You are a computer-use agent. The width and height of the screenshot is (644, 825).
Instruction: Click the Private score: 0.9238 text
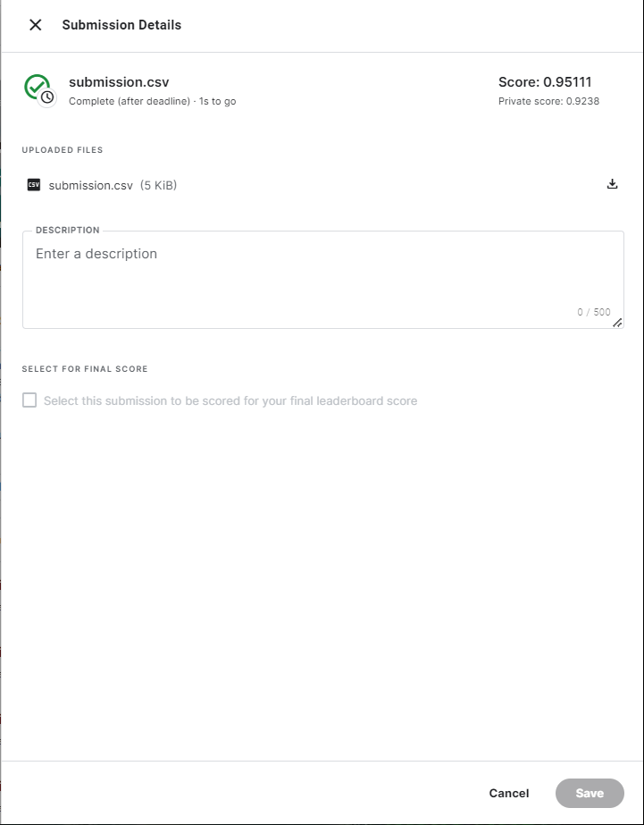pos(549,101)
